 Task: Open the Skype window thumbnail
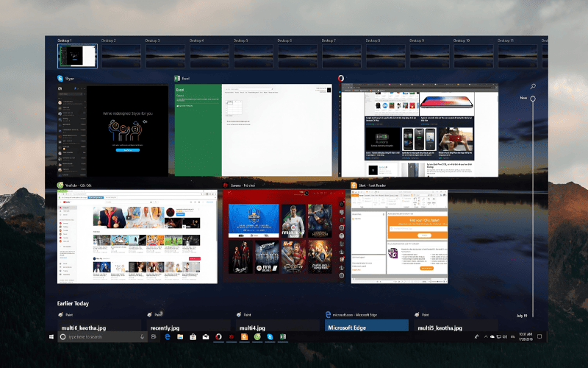(x=112, y=130)
